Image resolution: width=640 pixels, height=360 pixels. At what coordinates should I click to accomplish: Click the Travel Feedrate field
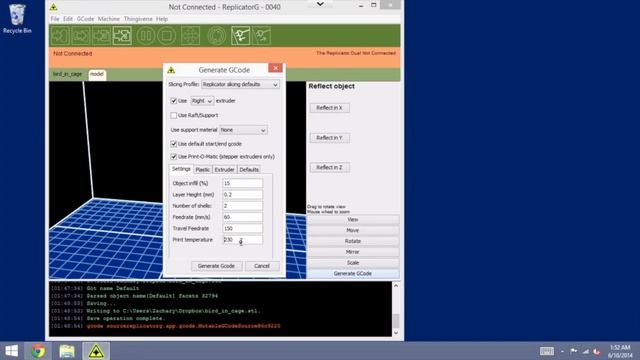coord(243,229)
